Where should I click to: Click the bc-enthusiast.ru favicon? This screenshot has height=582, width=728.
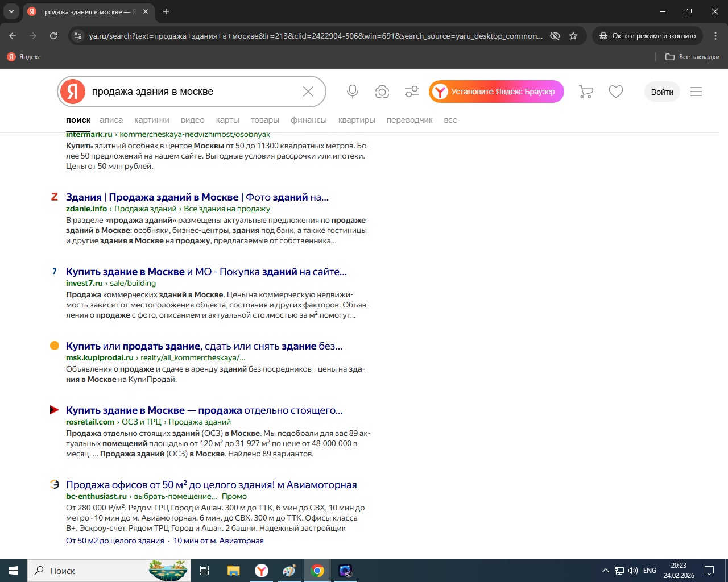(55, 484)
